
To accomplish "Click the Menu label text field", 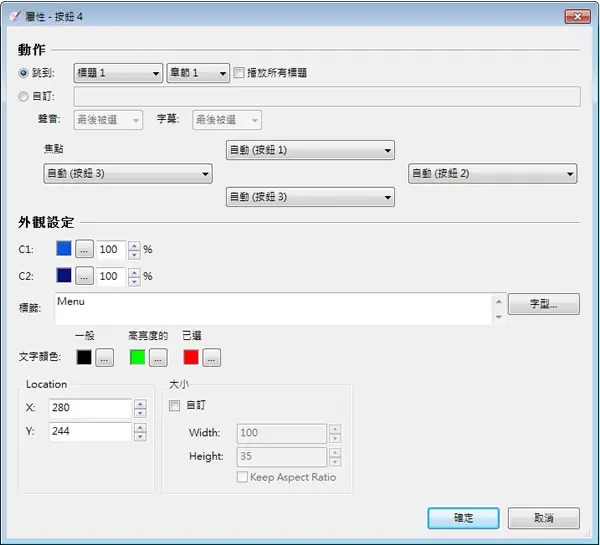I will click(274, 309).
